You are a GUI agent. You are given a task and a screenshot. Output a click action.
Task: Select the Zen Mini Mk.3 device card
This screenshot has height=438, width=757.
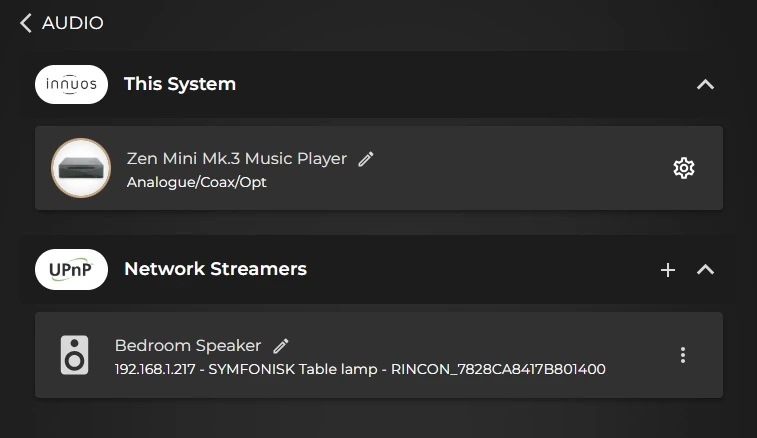379,168
